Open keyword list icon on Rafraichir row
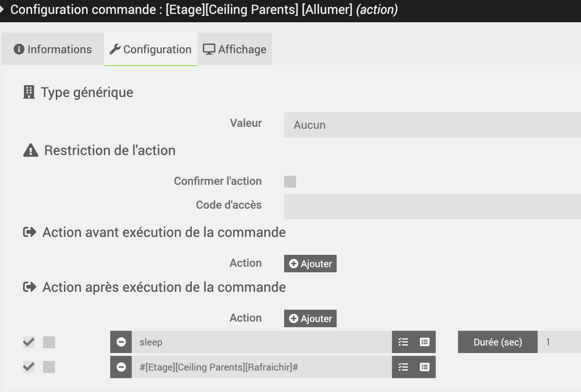 click(403, 367)
